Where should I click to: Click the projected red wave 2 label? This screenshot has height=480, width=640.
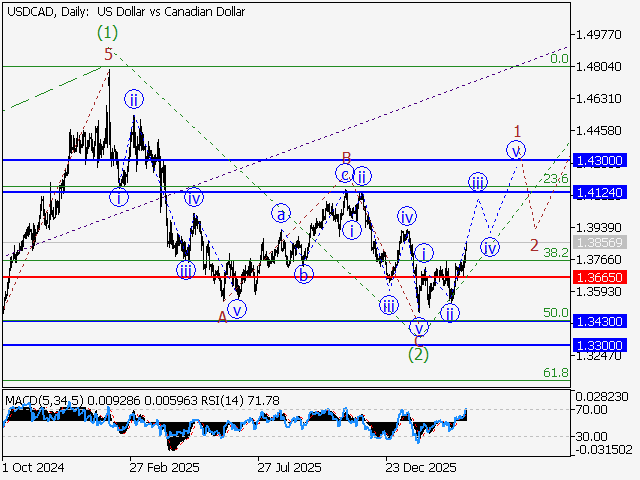pyautogui.click(x=534, y=245)
